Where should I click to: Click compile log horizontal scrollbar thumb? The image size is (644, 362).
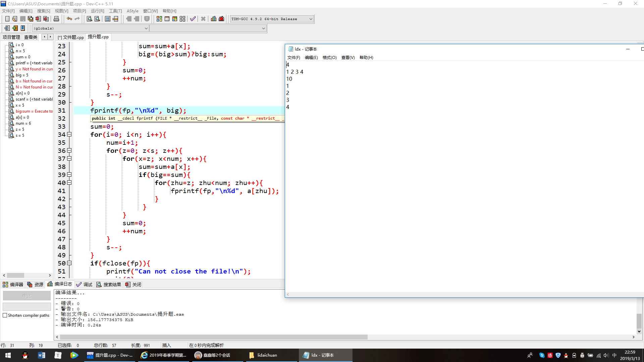pos(214,337)
